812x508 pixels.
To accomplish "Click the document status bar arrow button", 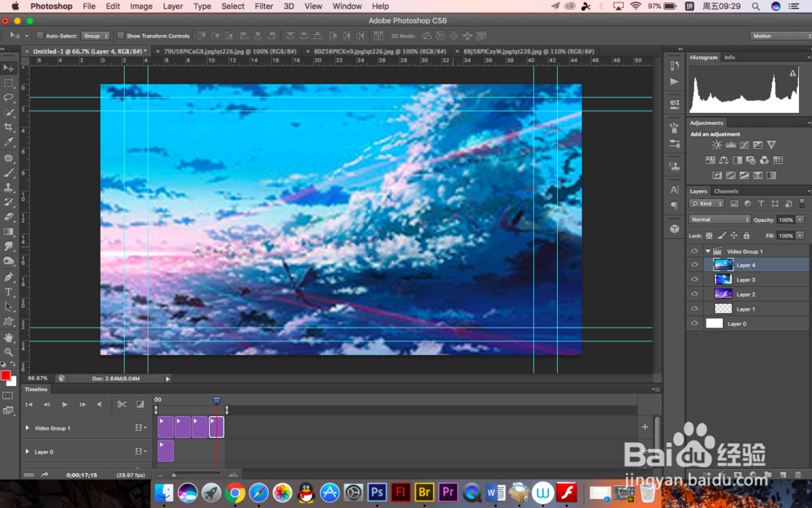I will pos(168,379).
